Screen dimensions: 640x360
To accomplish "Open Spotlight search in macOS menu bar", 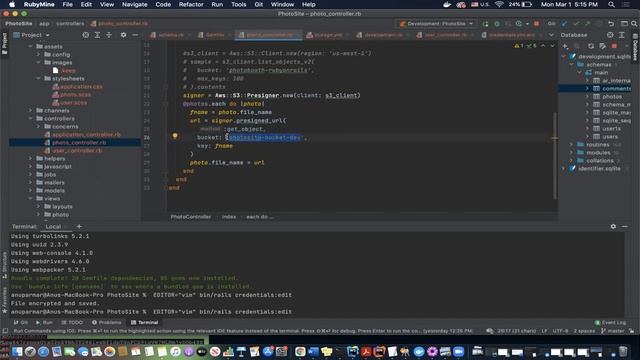I will point(611,4).
